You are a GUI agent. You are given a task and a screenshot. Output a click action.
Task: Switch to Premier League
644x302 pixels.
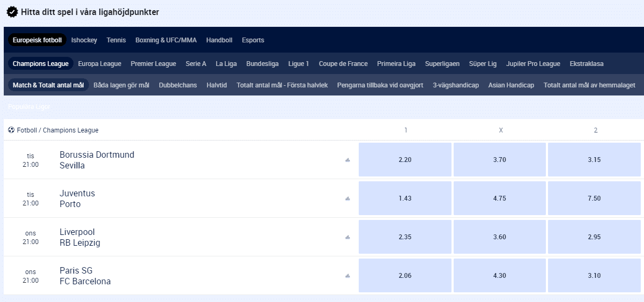click(153, 64)
